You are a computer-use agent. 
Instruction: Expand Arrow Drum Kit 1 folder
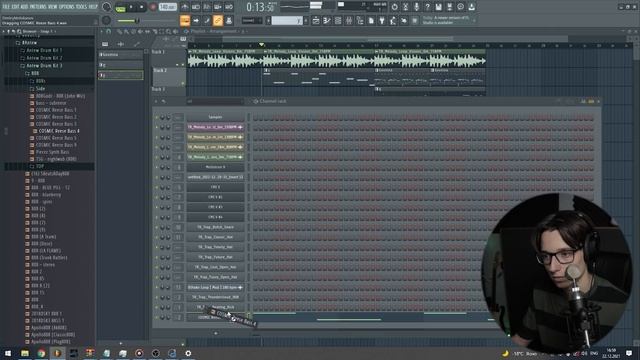(44, 50)
